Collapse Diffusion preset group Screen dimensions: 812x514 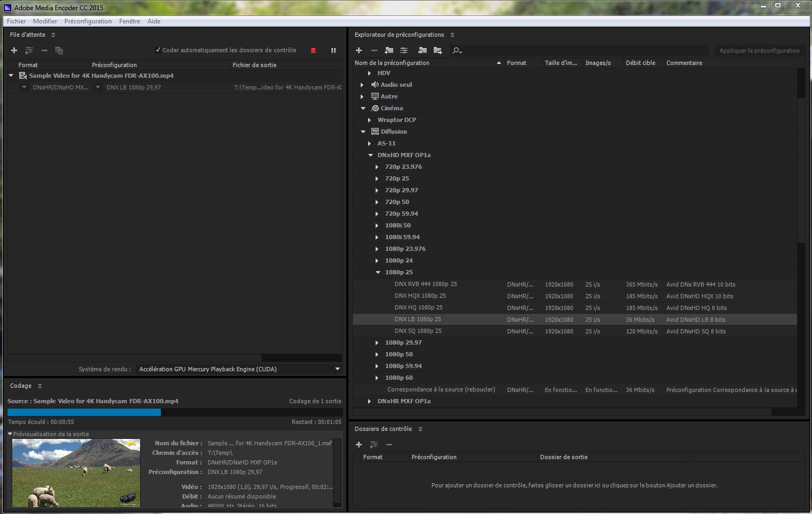363,132
